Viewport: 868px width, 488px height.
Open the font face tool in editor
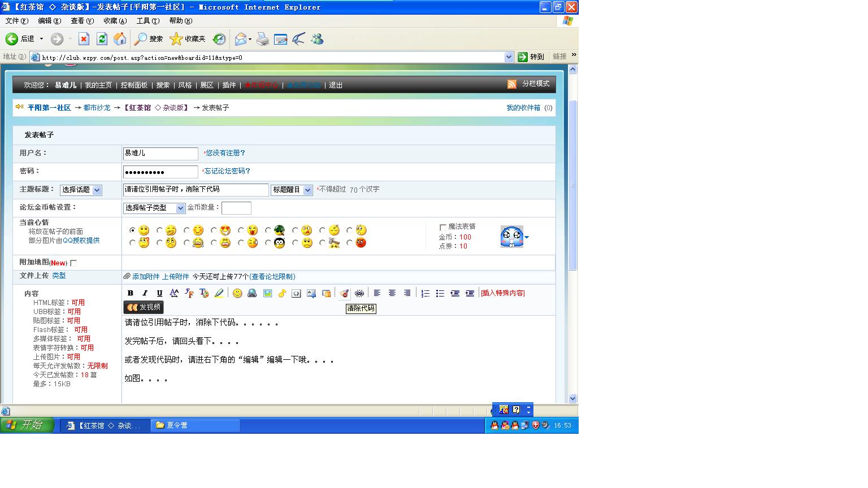(189, 293)
